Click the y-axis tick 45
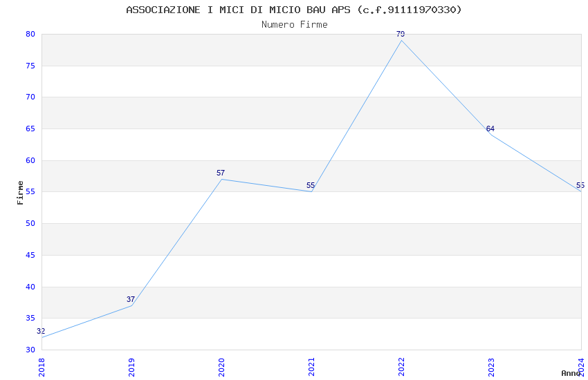 (x=30, y=256)
